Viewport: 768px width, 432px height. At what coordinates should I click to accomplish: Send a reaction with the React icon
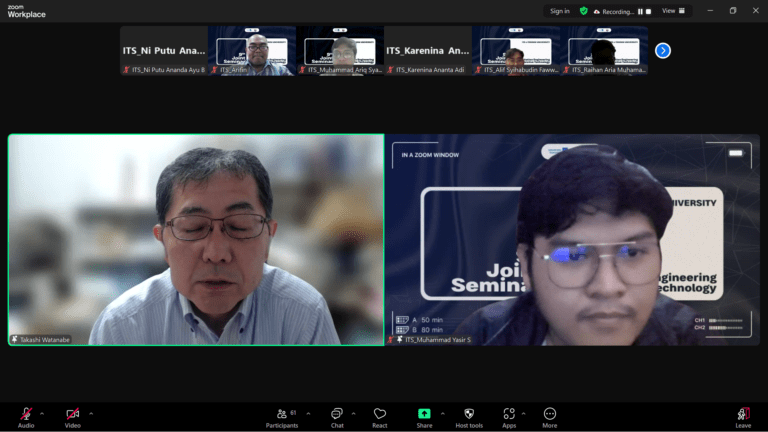380,414
